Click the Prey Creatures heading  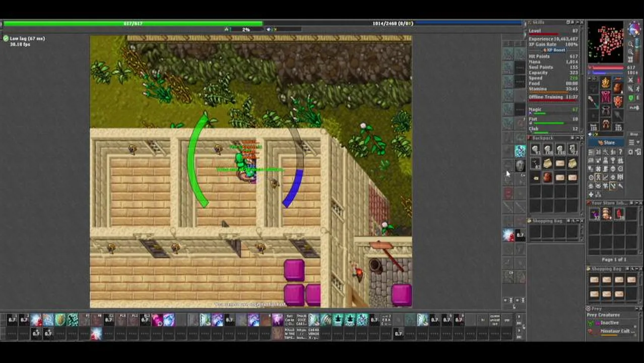[603, 315]
